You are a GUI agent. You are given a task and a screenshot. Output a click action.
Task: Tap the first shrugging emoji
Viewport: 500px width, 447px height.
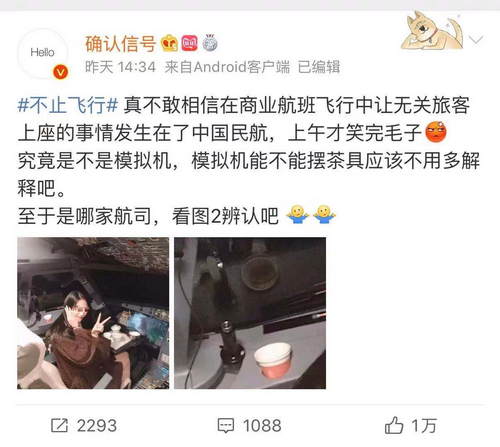tap(297, 215)
